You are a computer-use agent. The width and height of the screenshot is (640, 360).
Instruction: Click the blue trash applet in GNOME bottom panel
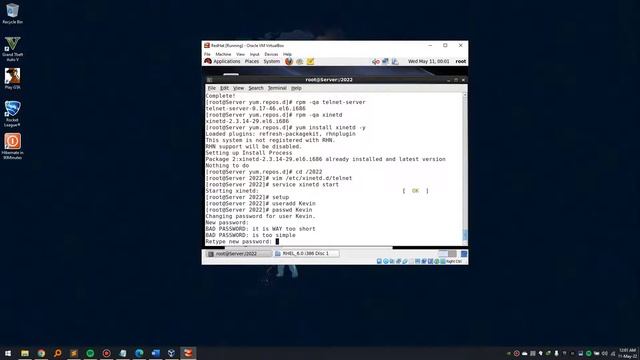pyautogui.click(x=464, y=254)
